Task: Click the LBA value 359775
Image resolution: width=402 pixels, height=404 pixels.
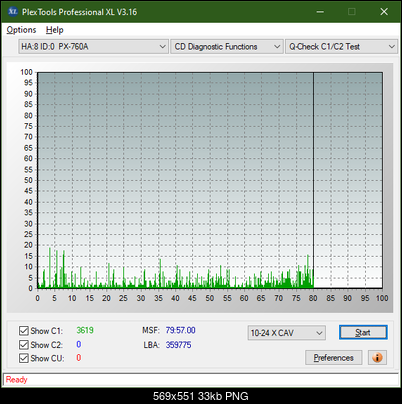Action: 179,345
